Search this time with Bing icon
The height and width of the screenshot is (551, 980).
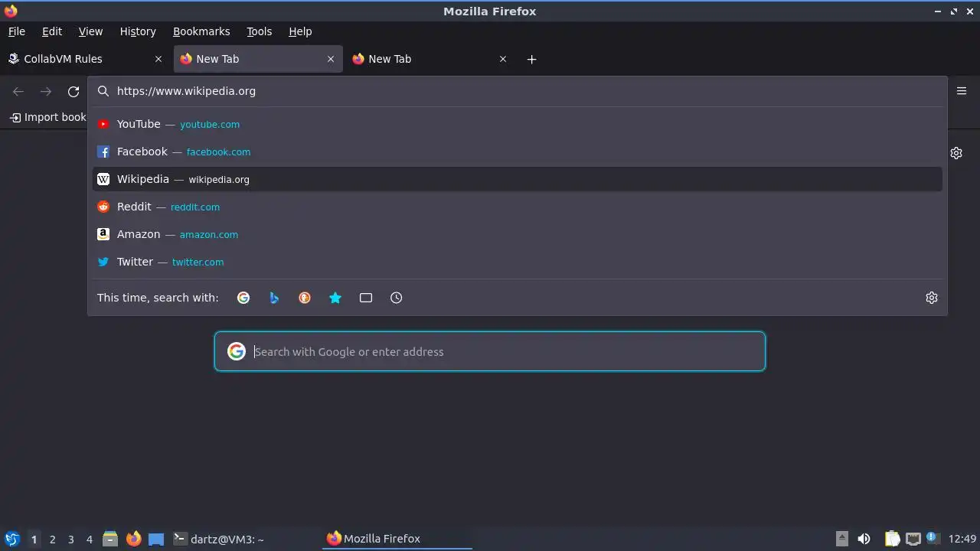(274, 298)
